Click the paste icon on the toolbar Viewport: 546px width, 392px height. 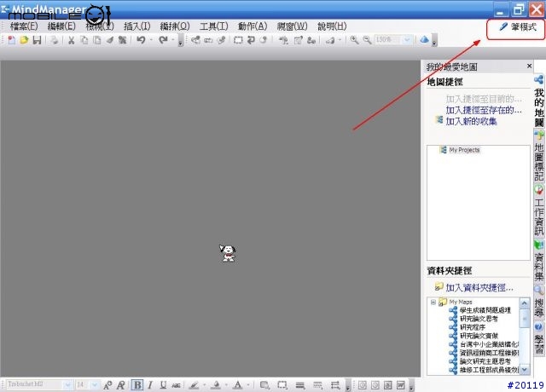(x=97, y=40)
